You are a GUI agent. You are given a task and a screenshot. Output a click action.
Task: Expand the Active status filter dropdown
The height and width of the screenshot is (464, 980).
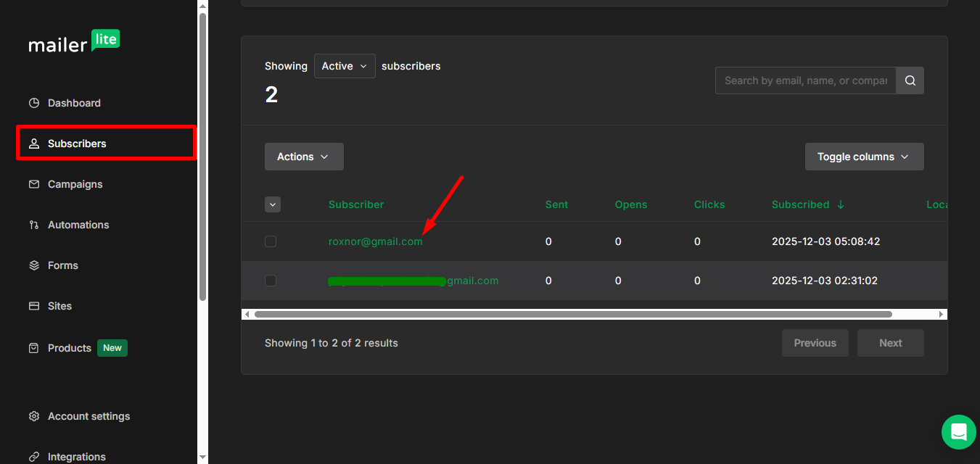pos(345,66)
